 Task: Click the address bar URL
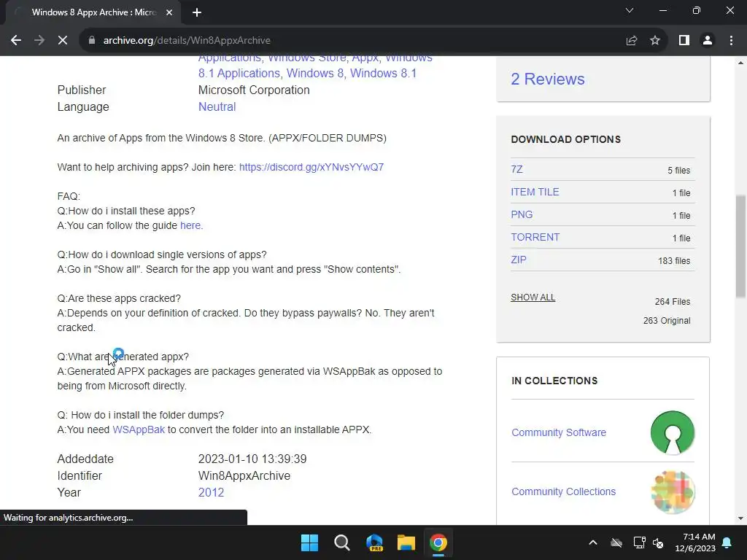[x=187, y=41]
